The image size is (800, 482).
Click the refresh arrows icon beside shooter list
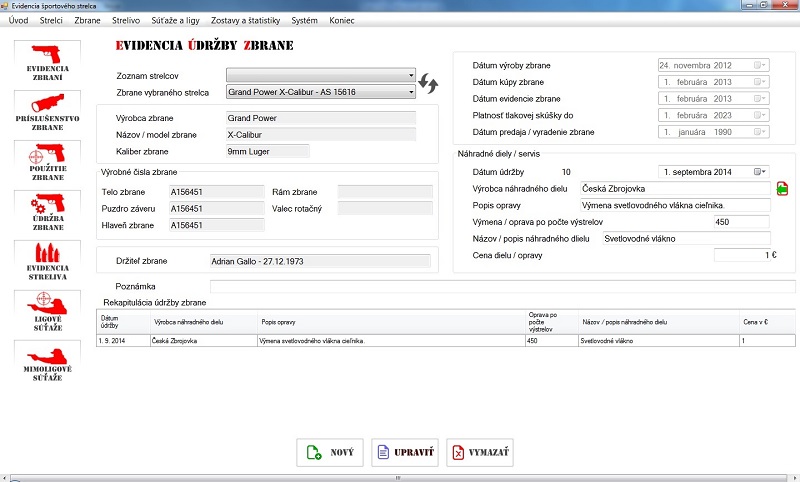tap(430, 83)
